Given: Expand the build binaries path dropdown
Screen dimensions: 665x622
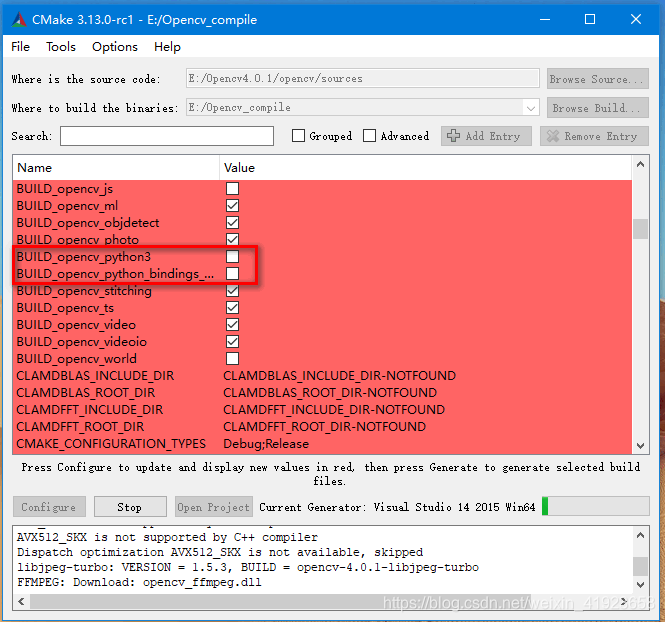Looking at the screenshot, I should click(x=530, y=108).
